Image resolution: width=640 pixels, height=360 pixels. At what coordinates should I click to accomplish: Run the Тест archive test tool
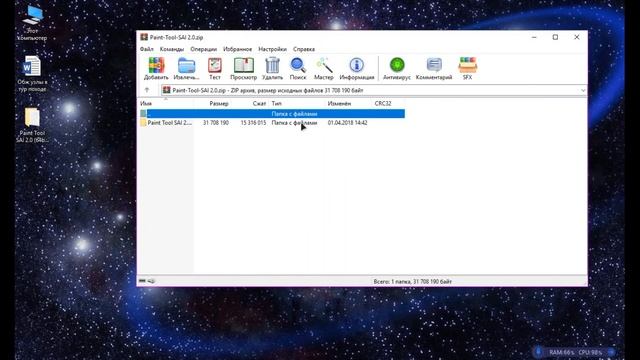215,69
